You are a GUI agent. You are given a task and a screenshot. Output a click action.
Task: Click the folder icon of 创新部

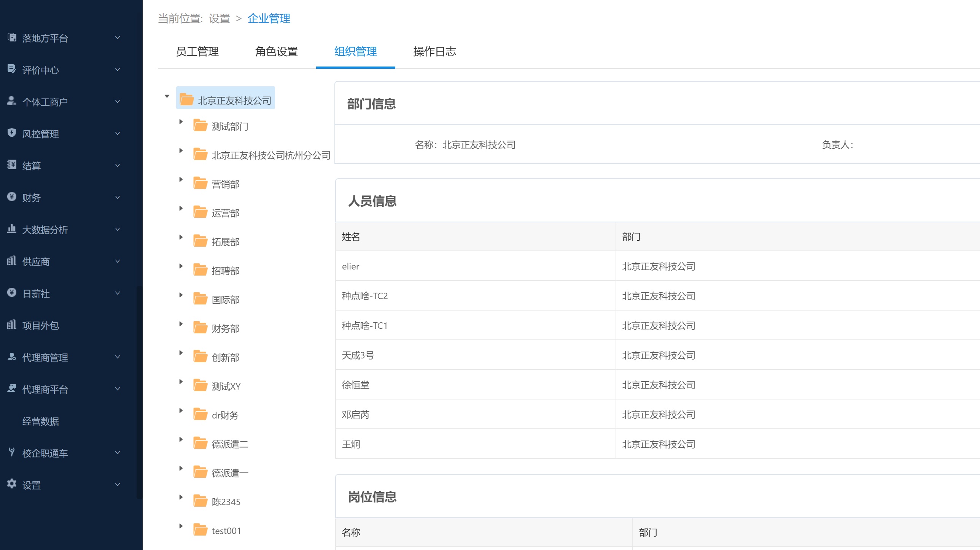click(200, 356)
